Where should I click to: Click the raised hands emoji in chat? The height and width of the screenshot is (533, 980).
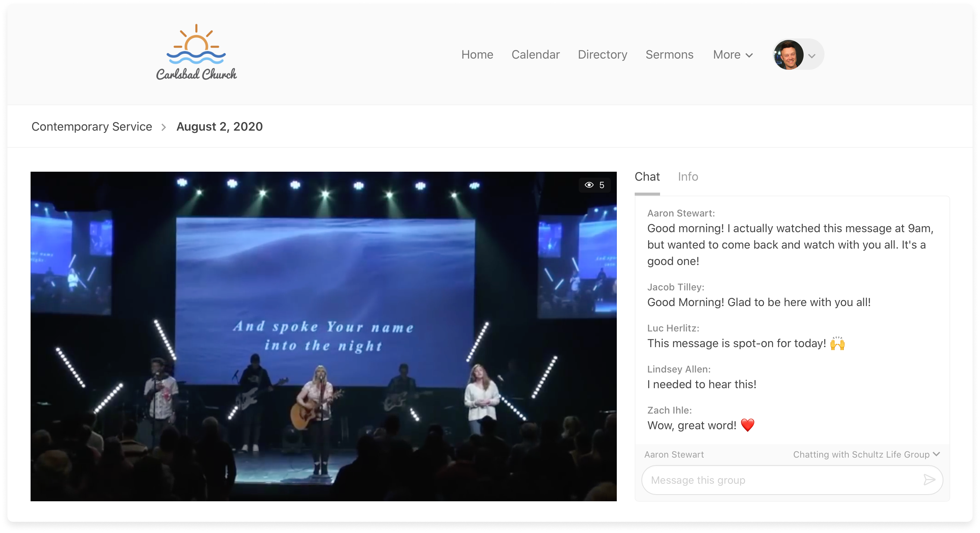point(837,343)
